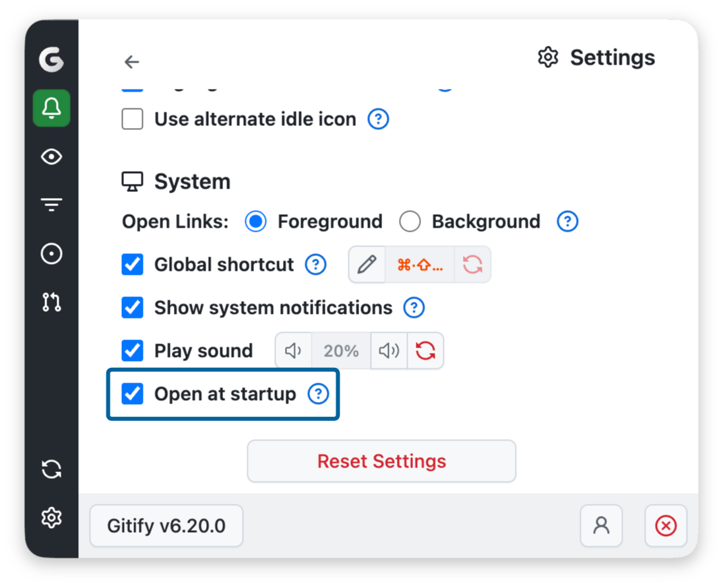Refresh notifications using sidebar sync icon
The height and width of the screenshot is (588, 723).
point(51,469)
